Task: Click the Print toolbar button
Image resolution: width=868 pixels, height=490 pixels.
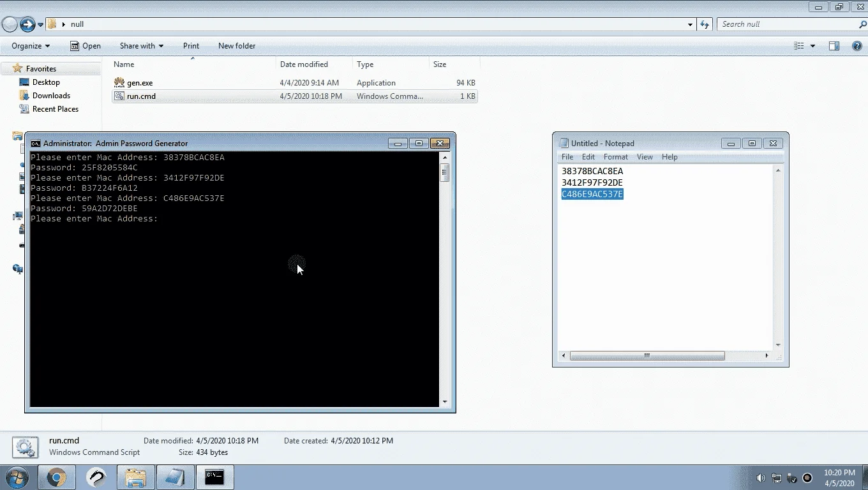Action: click(x=191, y=46)
